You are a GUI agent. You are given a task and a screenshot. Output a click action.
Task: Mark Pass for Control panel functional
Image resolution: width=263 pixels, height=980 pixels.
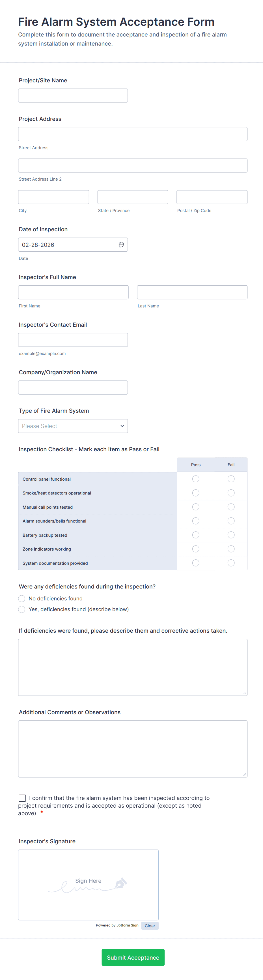pyautogui.click(x=196, y=479)
